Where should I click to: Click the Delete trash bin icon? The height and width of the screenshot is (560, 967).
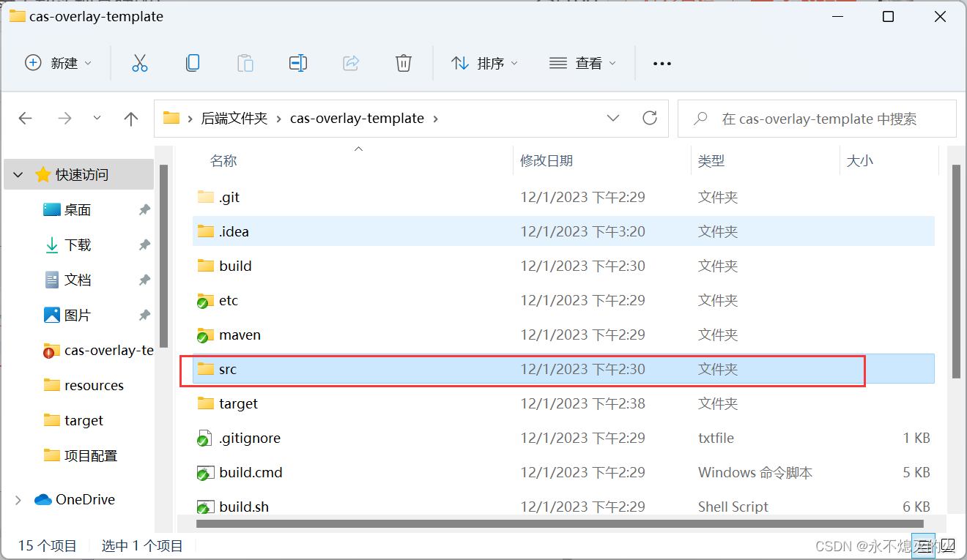click(404, 64)
